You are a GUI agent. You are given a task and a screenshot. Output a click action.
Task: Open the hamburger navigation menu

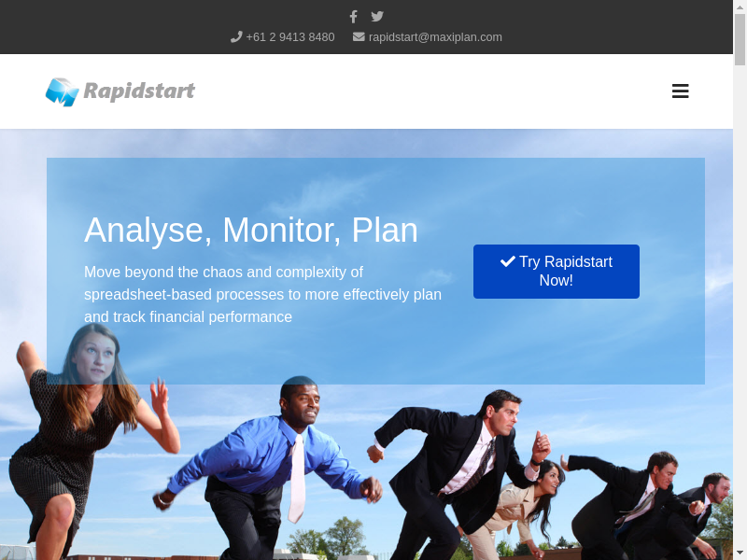[x=680, y=91]
